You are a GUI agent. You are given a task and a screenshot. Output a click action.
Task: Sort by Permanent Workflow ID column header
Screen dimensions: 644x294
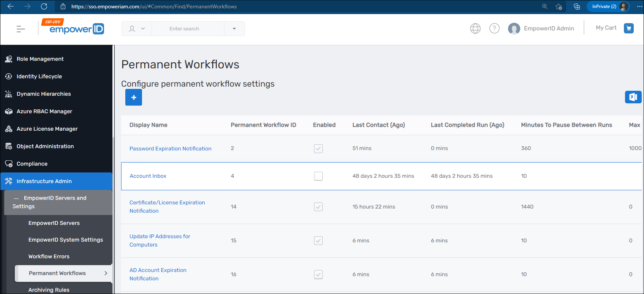point(264,125)
